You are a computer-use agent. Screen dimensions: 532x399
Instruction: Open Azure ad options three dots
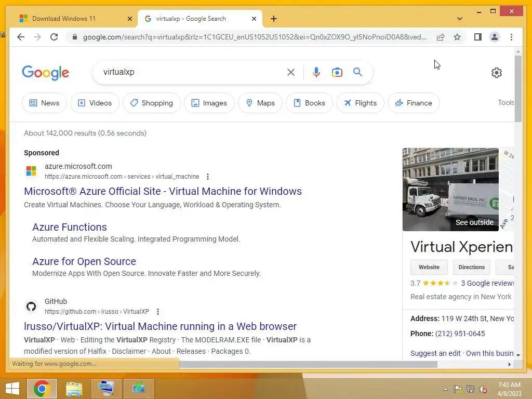click(x=208, y=177)
